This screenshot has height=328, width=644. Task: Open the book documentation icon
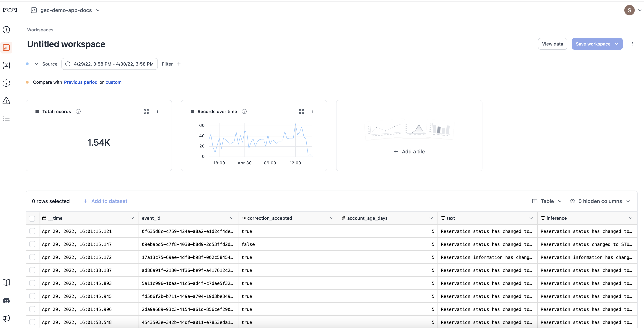point(6,282)
